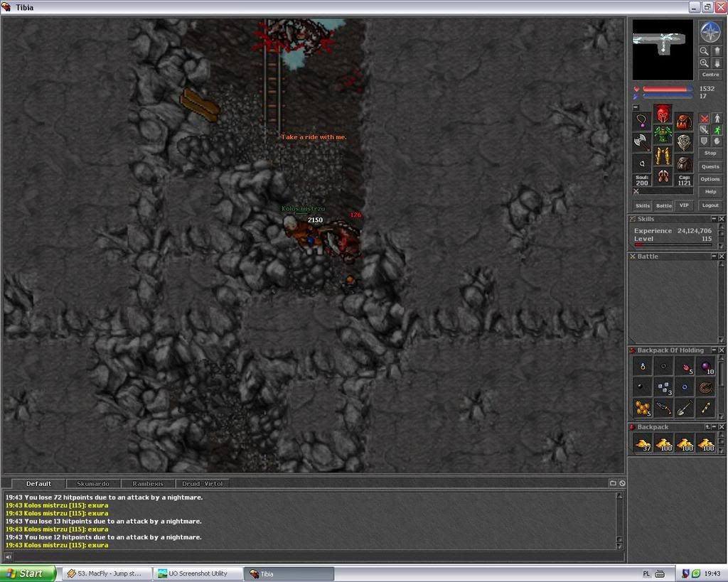Click the ignore list button in chat
The image size is (728, 582).
tap(622, 483)
